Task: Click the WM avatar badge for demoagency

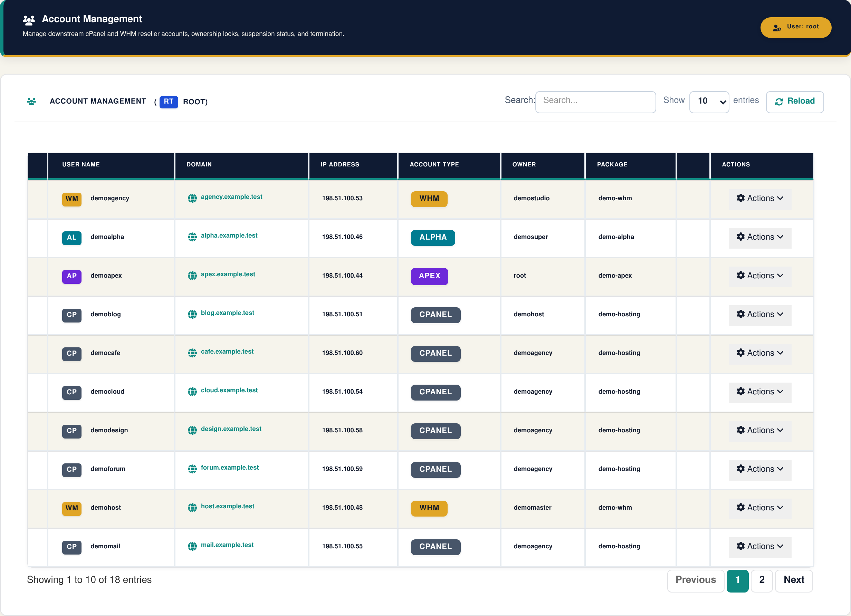Action: click(x=72, y=199)
